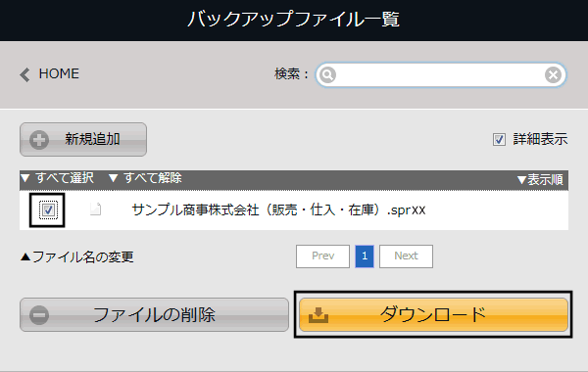Expand the ファイル名の変更 section
The height and width of the screenshot is (372, 588).
tap(77, 257)
